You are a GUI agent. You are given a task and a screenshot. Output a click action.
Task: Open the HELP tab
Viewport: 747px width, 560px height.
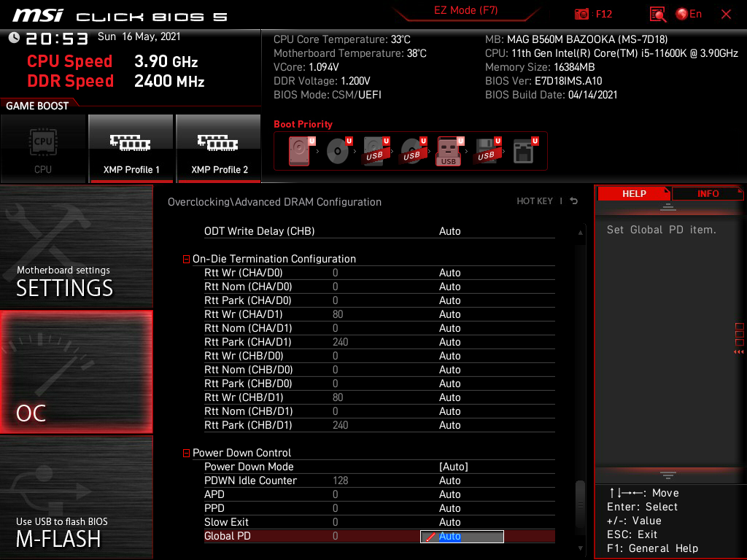pyautogui.click(x=634, y=194)
